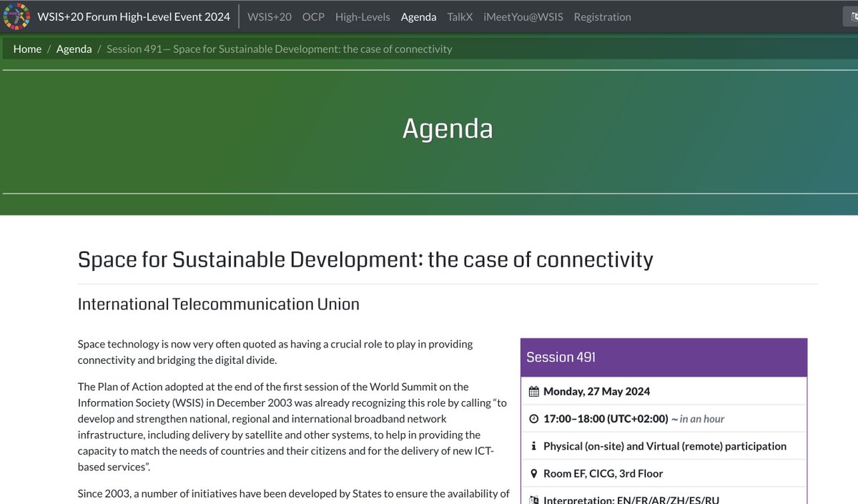This screenshot has height=504, width=858.
Task: Click the paragraph starting 'Space technology is now'
Action: 275,352
